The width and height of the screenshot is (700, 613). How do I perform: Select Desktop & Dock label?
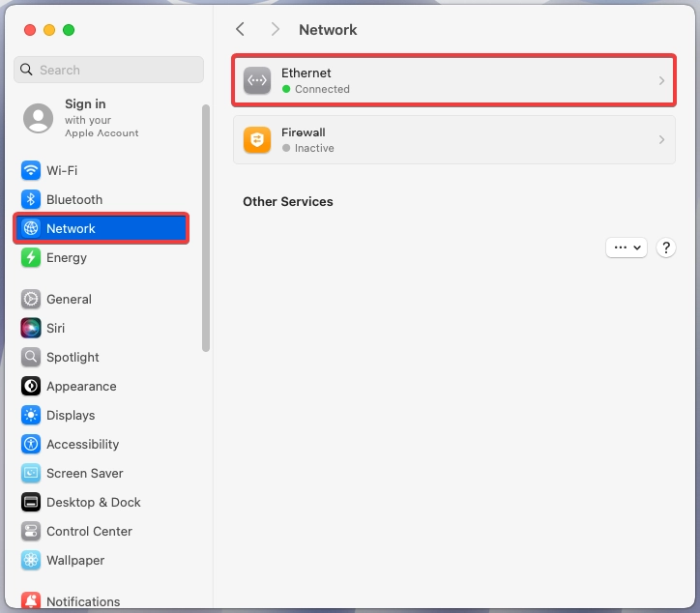coord(94,502)
